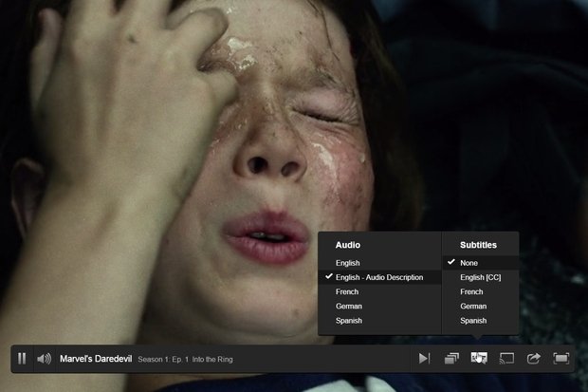Image resolution: width=588 pixels, height=392 pixels.
Task: Enable English [CC] subtitles
Action: tap(481, 277)
